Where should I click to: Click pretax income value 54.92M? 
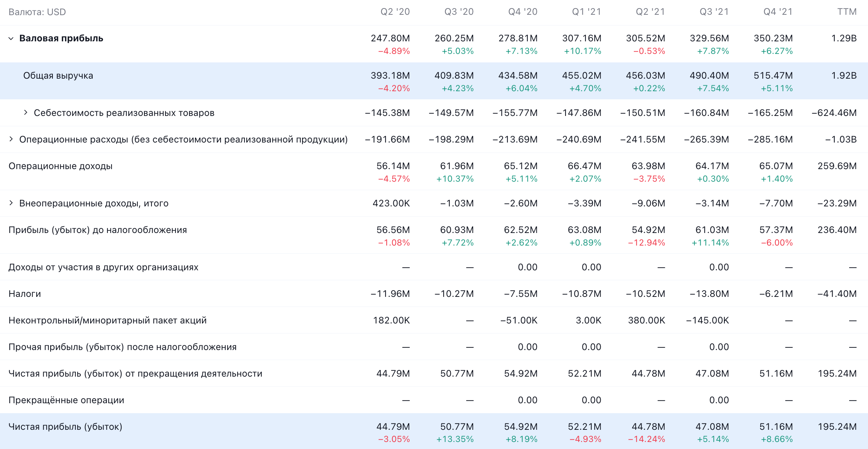(x=649, y=230)
